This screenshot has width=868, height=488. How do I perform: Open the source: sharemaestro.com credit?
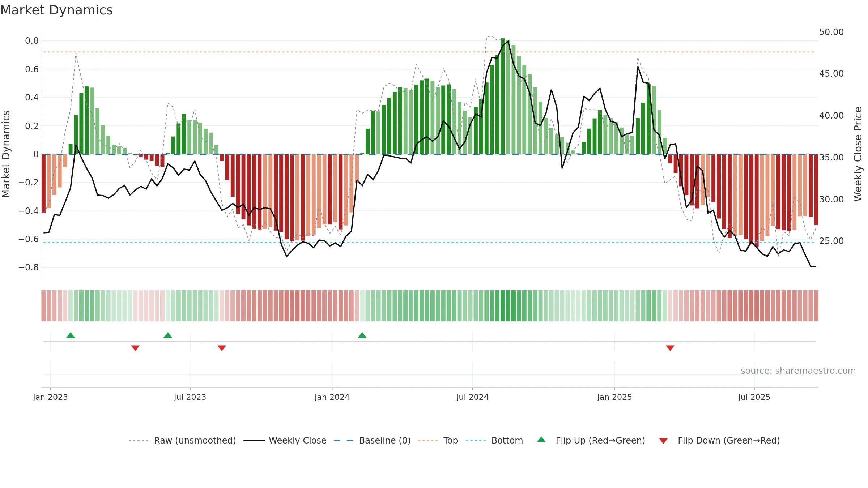click(x=798, y=371)
